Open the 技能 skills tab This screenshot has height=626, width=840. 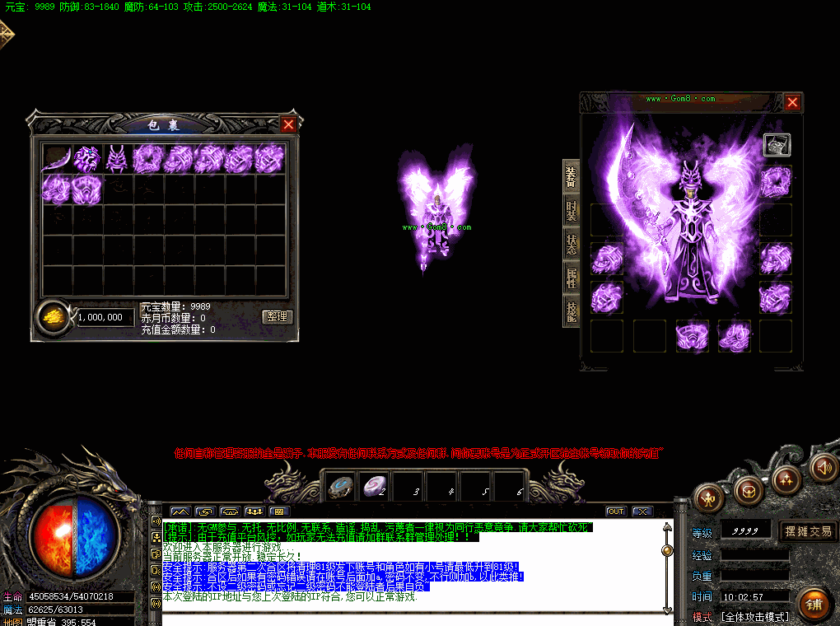click(571, 311)
